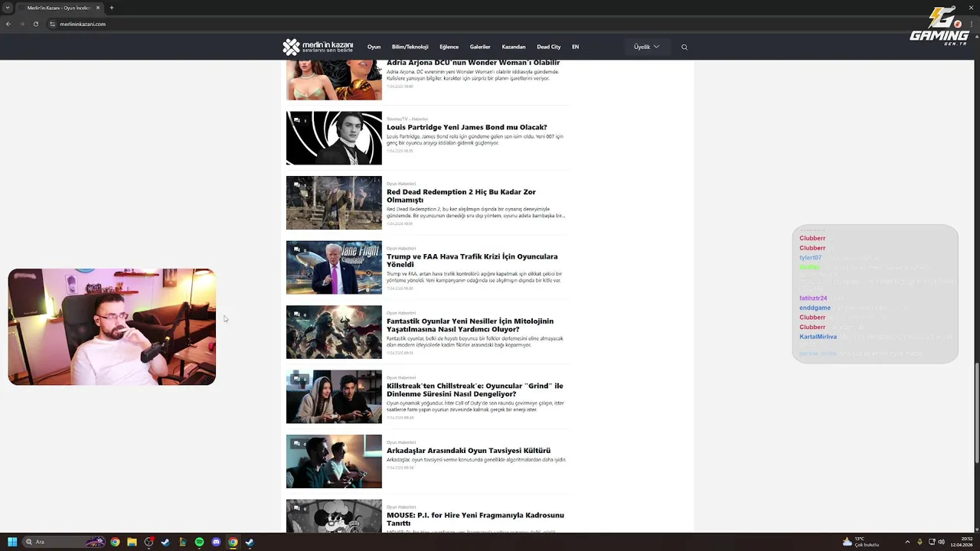Open site info icon beside the URL

53,24
